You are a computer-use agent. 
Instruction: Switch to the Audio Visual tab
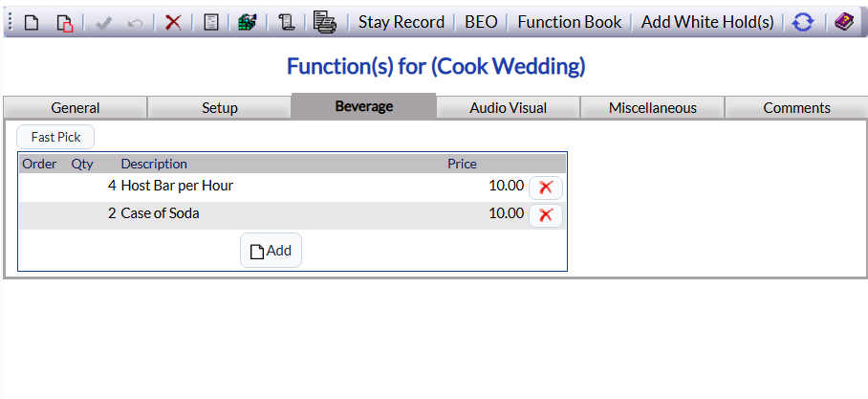click(509, 107)
